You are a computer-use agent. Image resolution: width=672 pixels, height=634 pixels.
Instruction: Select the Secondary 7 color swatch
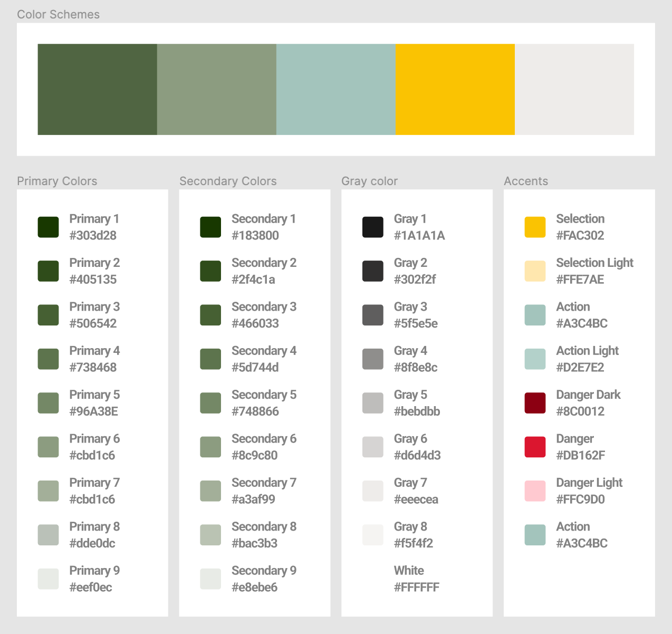210,491
